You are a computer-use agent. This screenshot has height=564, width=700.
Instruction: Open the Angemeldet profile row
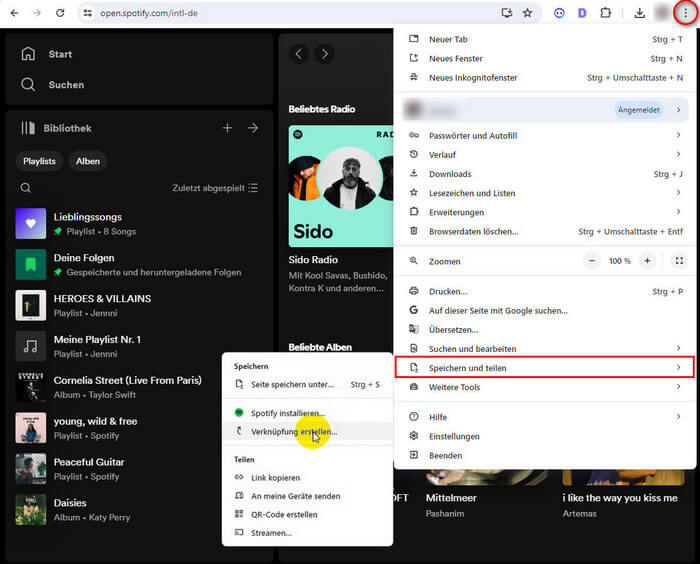545,110
